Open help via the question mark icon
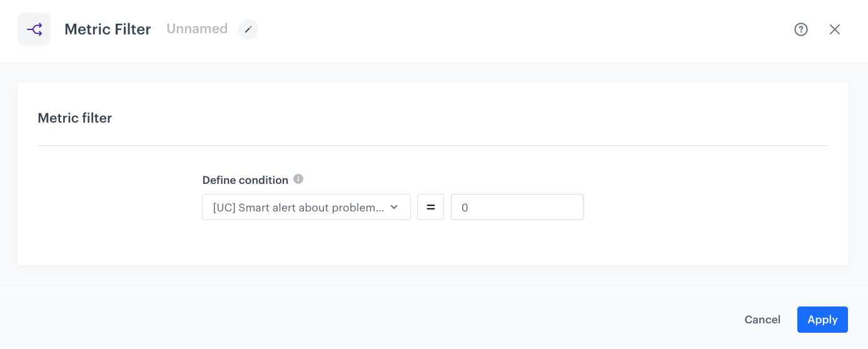This screenshot has height=349, width=868. click(801, 29)
